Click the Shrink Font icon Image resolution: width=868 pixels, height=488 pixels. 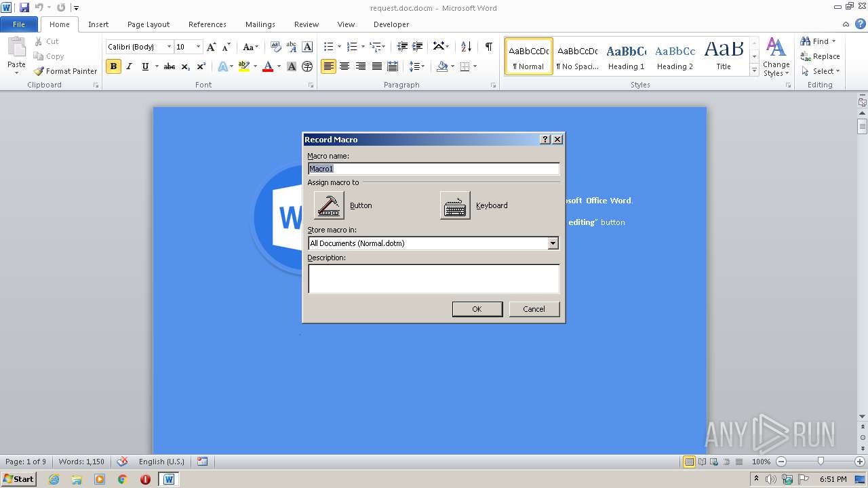[227, 47]
